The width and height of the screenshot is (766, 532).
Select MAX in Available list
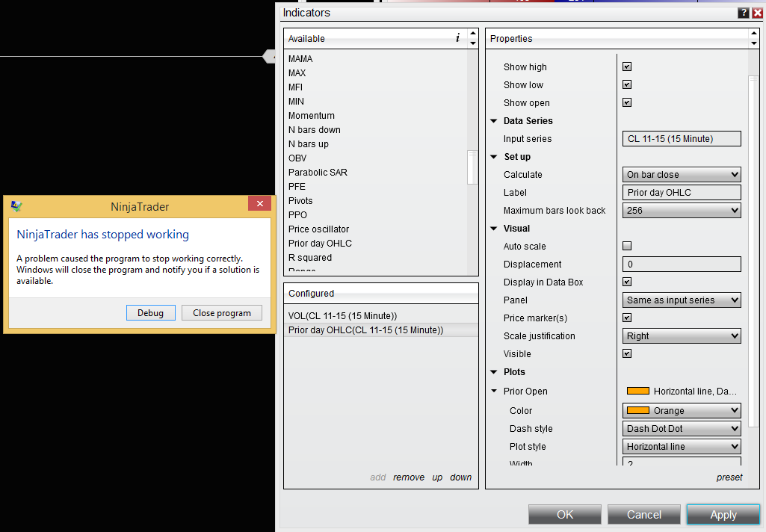(297, 72)
